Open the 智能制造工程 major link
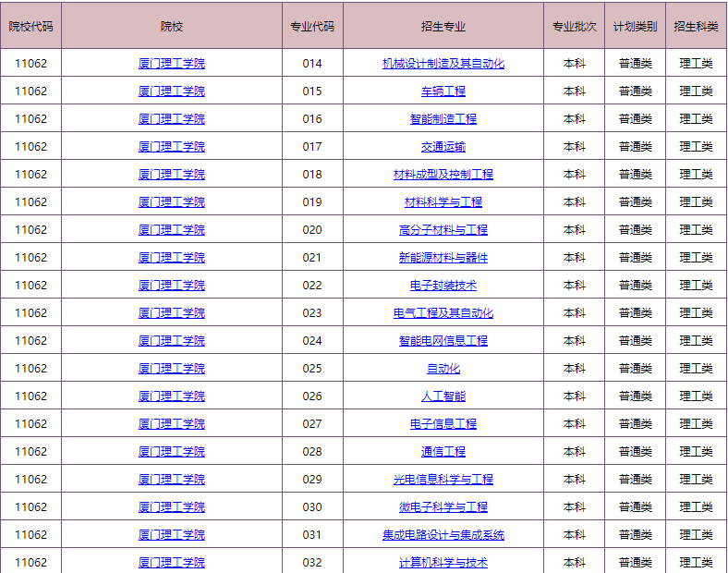This screenshot has height=573, width=728. coord(443,119)
